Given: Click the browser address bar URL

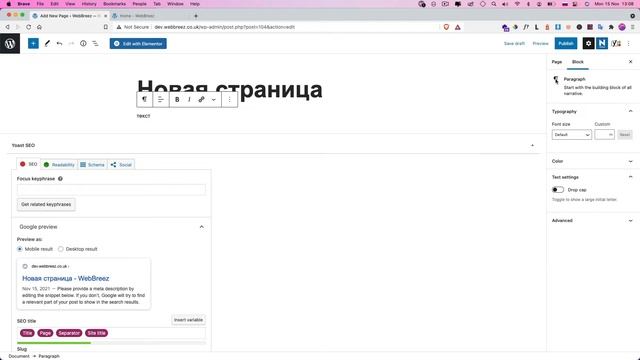Looking at the screenshot, I should (224, 27).
